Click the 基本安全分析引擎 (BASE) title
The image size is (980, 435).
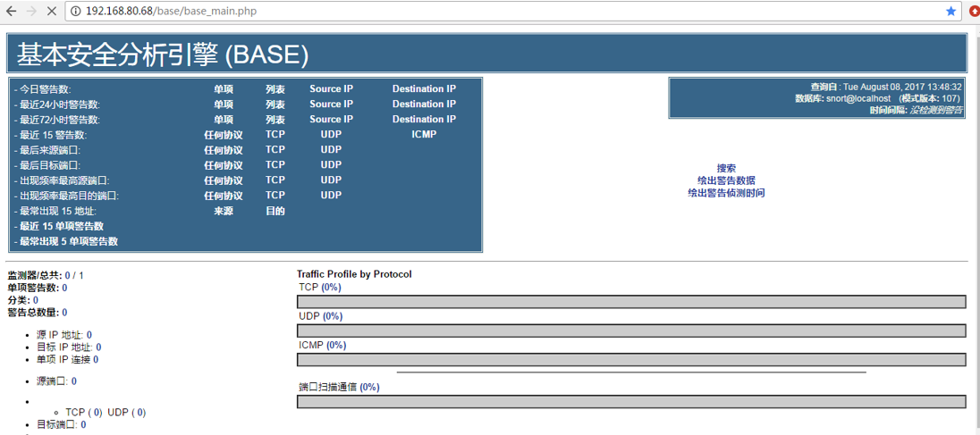pyautogui.click(x=163, y=54)
